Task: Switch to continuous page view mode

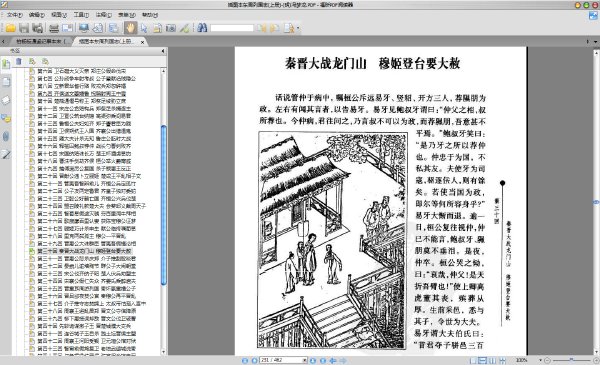Action: 483,360
